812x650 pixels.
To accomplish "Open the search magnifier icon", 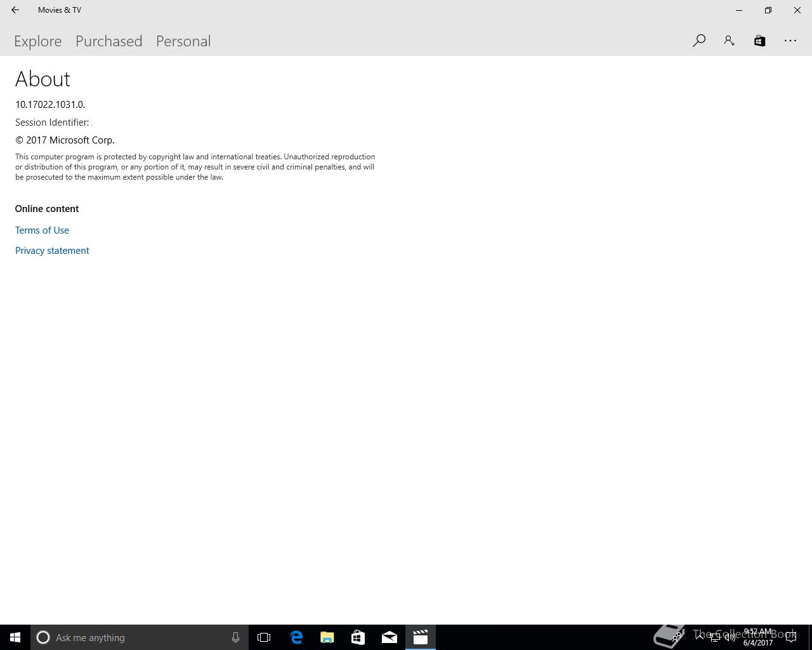I will tap(699, 41).
